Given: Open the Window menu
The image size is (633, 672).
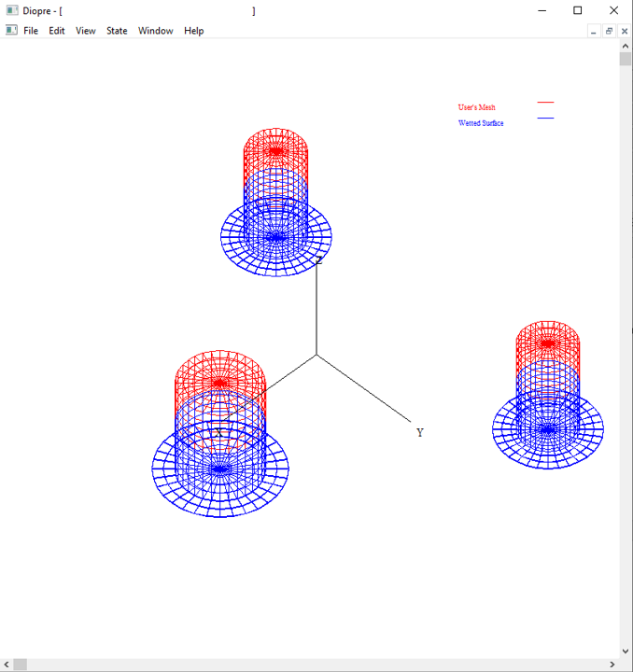Looking at the screenshot, I should pyautogui.click(x=155, y=31).
